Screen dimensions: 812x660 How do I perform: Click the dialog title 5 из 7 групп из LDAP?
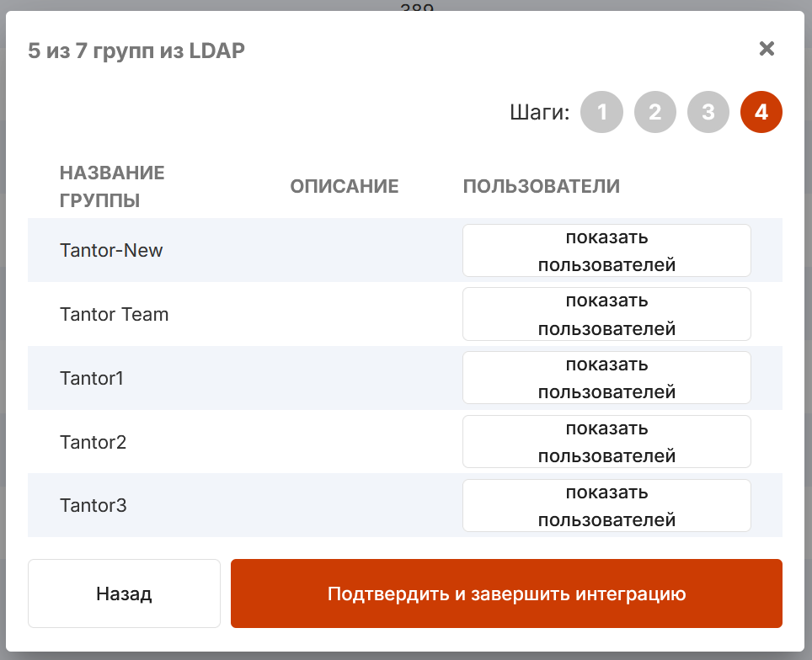click(x=136, y=51)
